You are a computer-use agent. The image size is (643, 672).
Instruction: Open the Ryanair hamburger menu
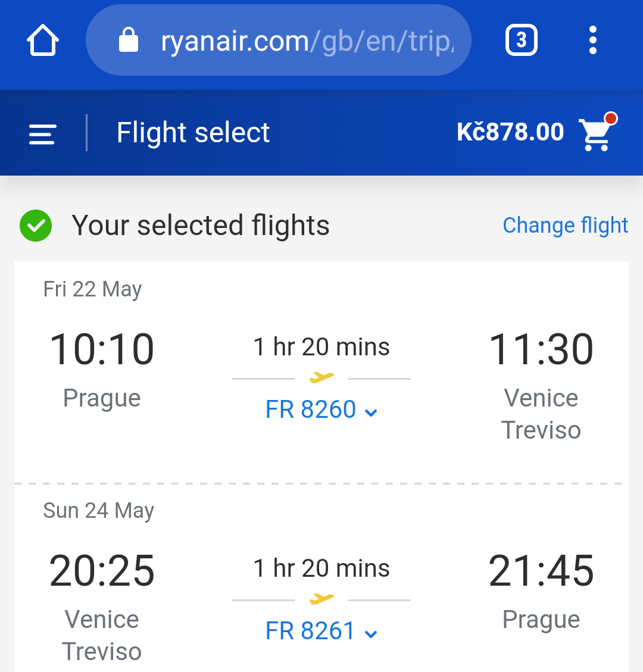point(42,134)
